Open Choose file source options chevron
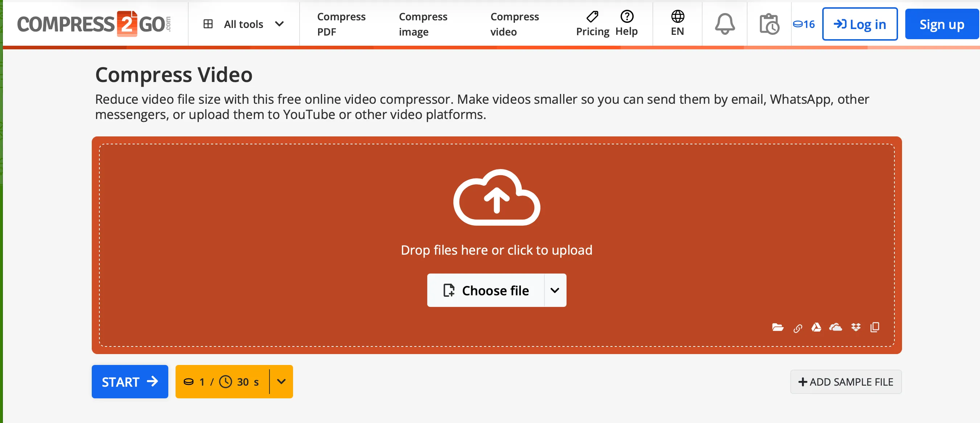The width and height of the screenshot is (980, 423). click(x=555, y=290)
